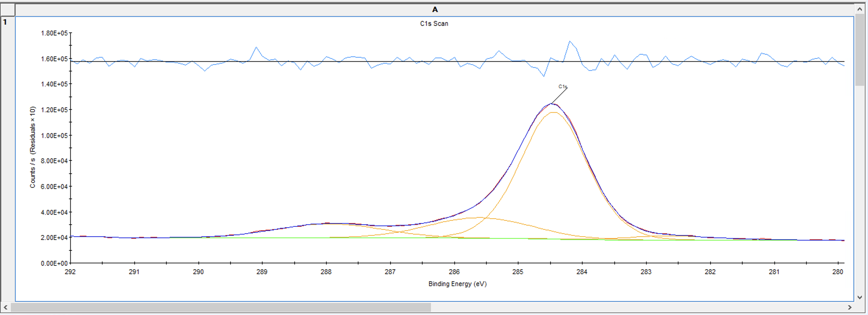The height and width of the screenshot is (315, 868).
Task: Click the 0.00E+00 y-axis tick label
Action: pyautogui.click(x=54, y=263)
